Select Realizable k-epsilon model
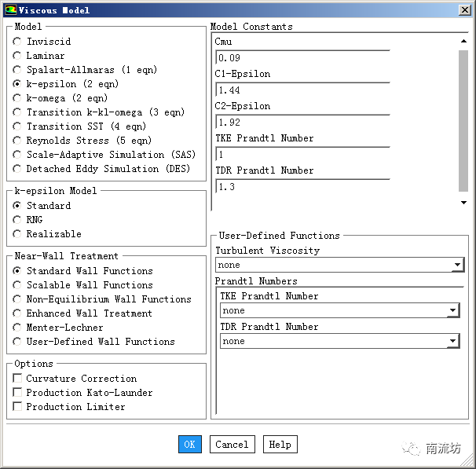476x469 pixels. [x=17, y=234]
